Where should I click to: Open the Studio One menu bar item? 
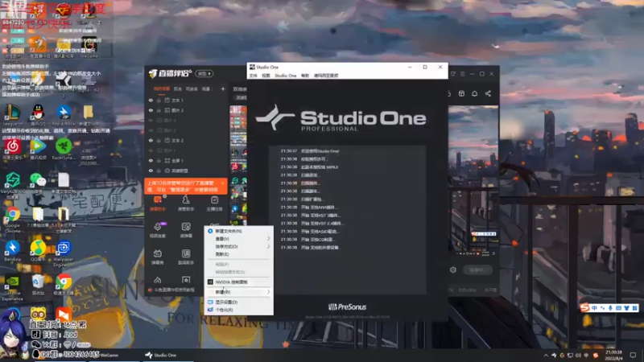(286, 76)
